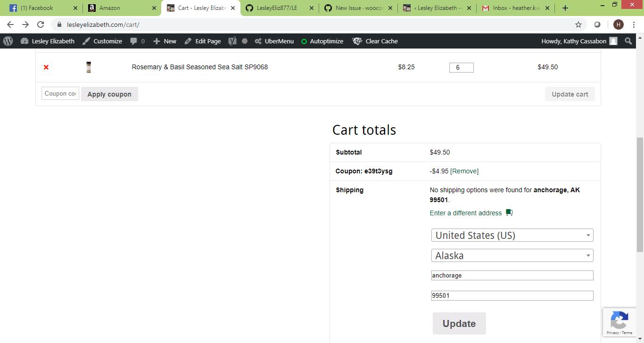The width and height of the screenshot is (644, 343).
Task: Click the admin bar search magnifier
Action: (x=628, y=41)
